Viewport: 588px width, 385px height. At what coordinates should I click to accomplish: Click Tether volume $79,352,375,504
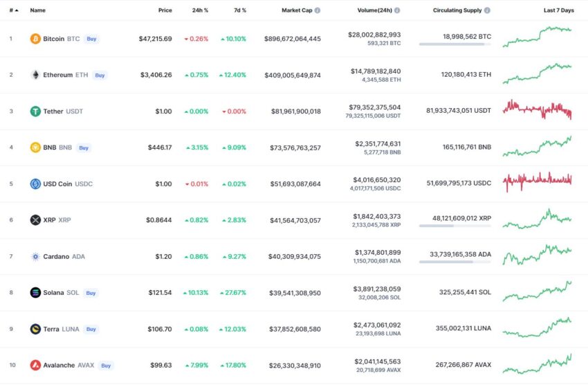point(375,107)
